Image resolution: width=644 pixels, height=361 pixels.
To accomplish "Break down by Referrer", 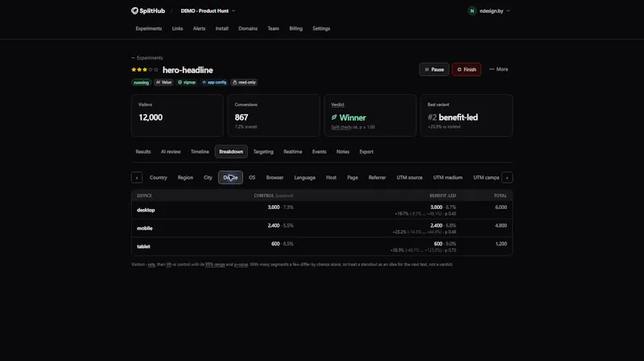I will (377, 178).
